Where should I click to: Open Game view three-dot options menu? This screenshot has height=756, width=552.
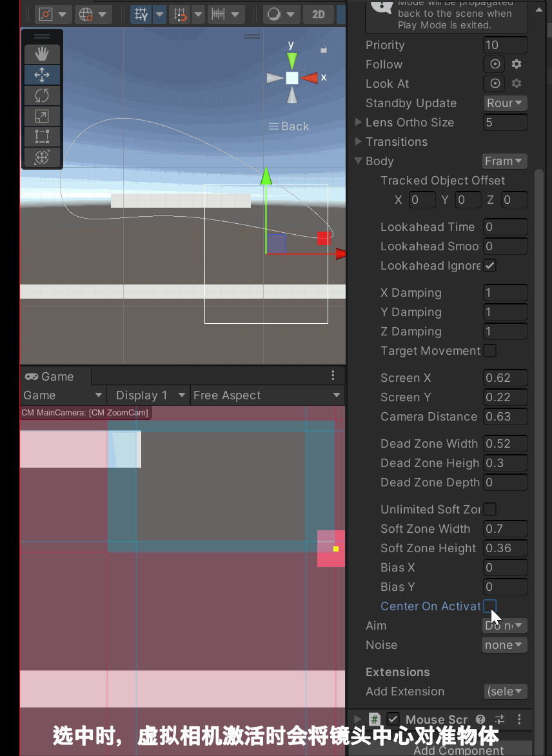(333, 375)
